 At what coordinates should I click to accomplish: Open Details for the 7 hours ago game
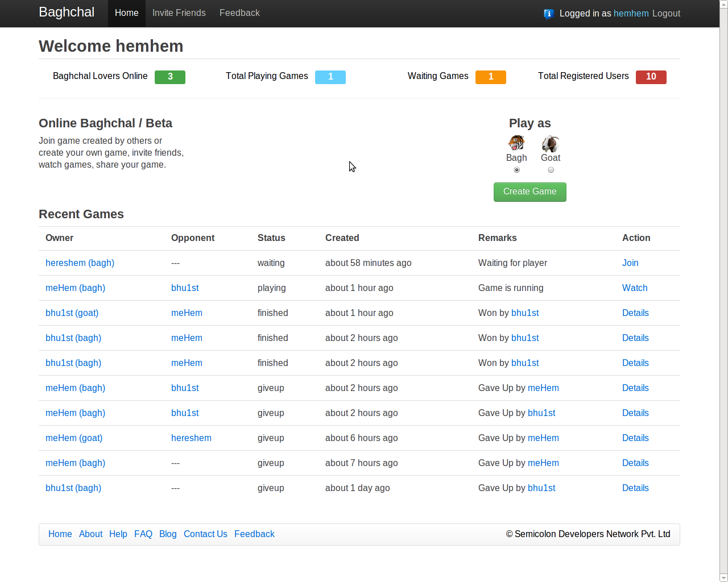[635, 463]
